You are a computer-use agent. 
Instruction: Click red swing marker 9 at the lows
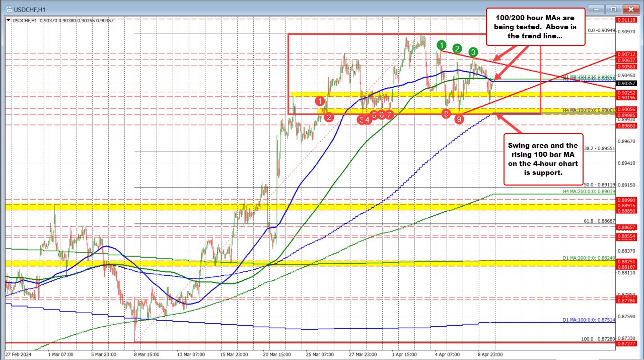pos(458,119)
